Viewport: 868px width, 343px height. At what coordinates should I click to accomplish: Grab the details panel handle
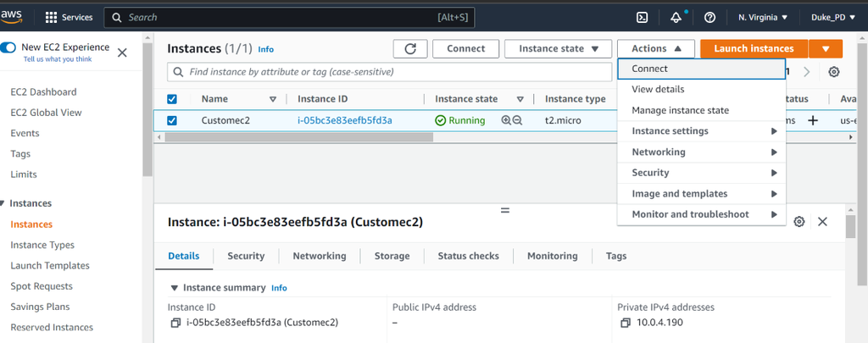505,210
